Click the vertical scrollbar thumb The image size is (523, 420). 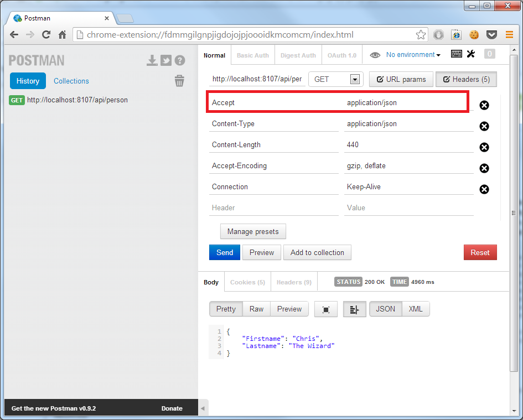tap(514, 212)
